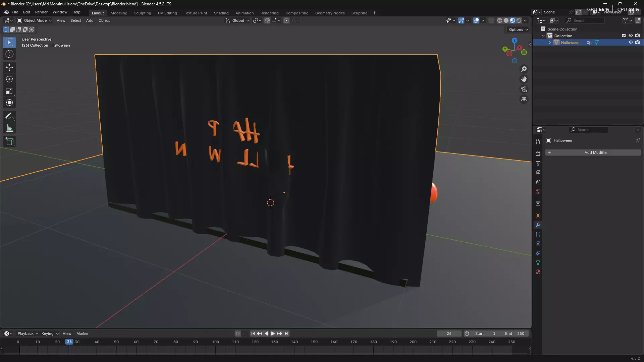This screenshot has height=362, width=644.
Task: Select the Transform tool
Action: 9,103
